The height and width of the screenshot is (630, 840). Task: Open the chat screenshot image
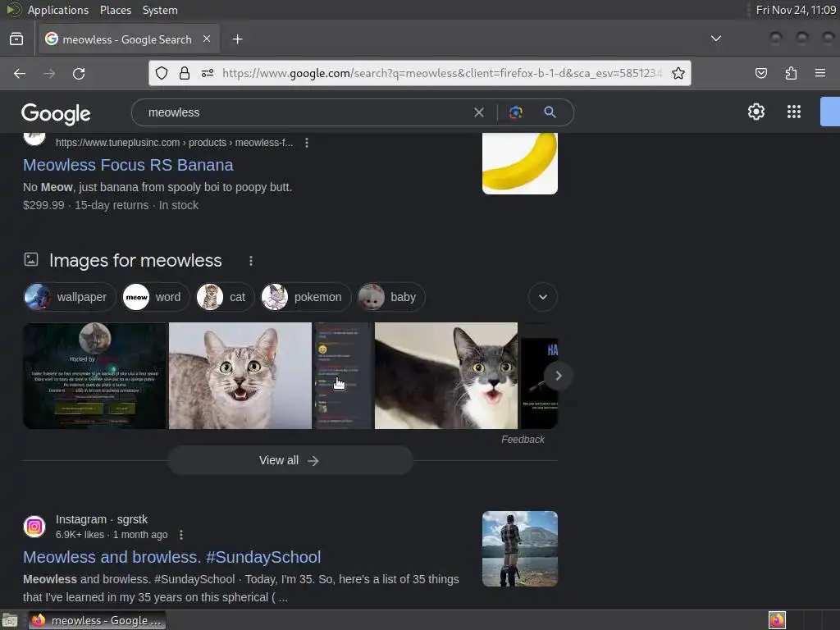pos(343,376)
